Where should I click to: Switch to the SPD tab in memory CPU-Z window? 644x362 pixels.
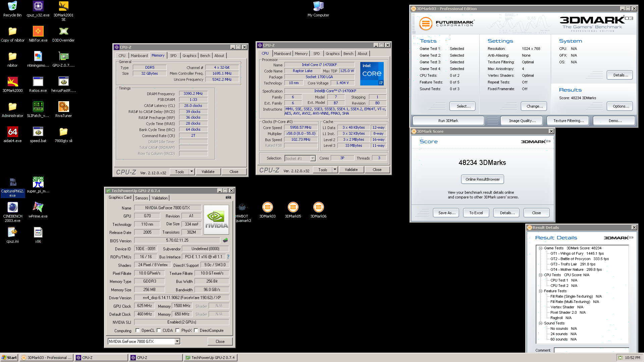coord(173,56)
